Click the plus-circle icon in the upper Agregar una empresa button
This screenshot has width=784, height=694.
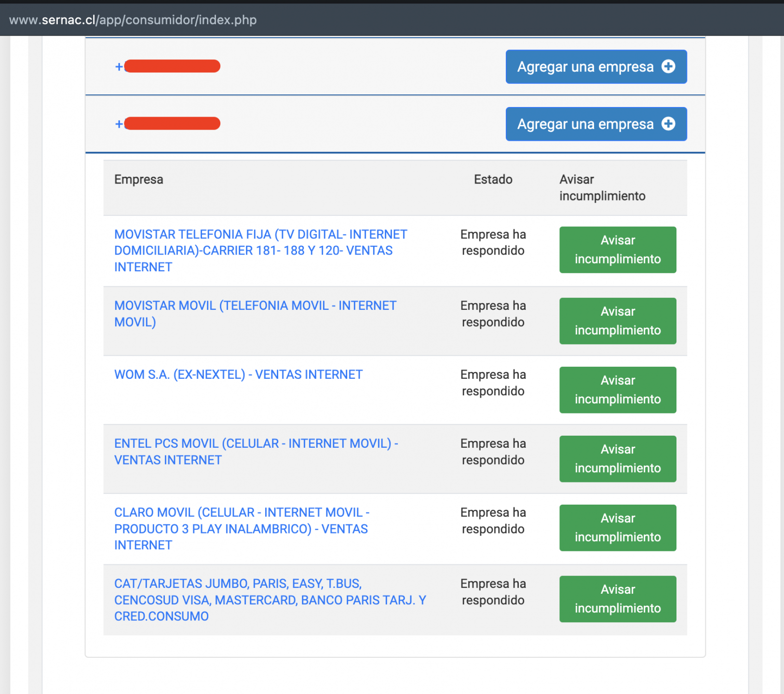pos(668,67)
